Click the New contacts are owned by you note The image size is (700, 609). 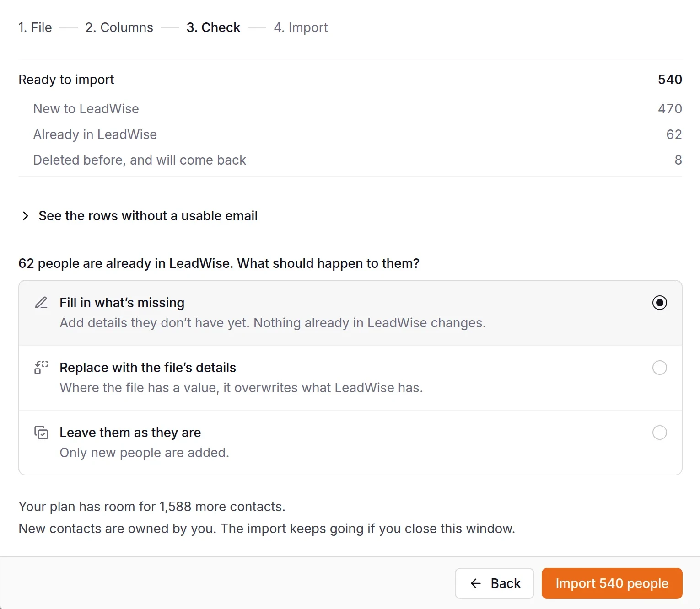(x=267, y=529)
